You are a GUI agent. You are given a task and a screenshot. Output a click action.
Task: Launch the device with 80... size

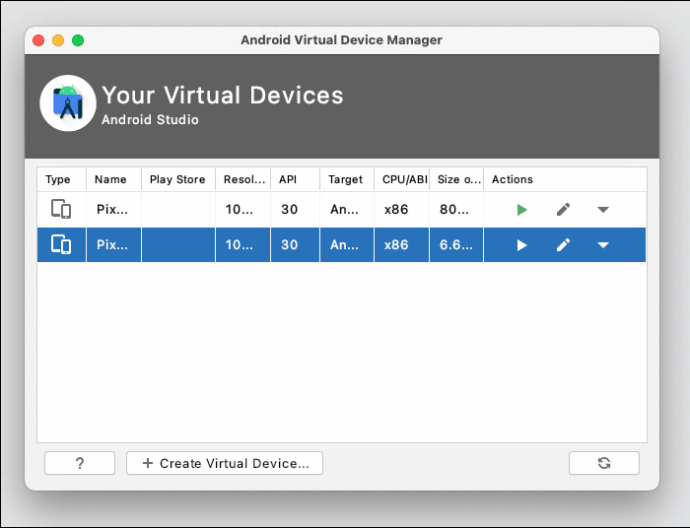point(522,210)
